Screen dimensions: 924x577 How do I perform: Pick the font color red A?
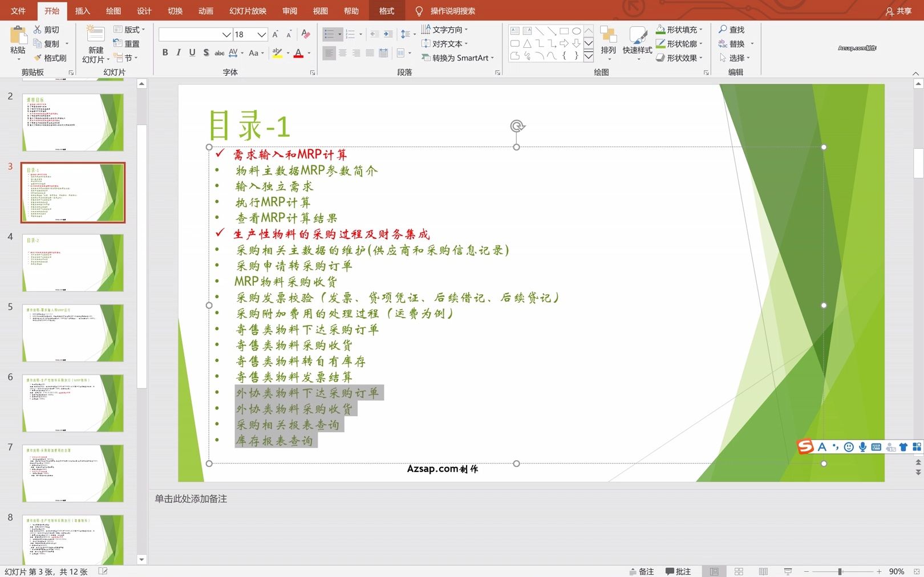pyautogui.click(x=298, y=53)
